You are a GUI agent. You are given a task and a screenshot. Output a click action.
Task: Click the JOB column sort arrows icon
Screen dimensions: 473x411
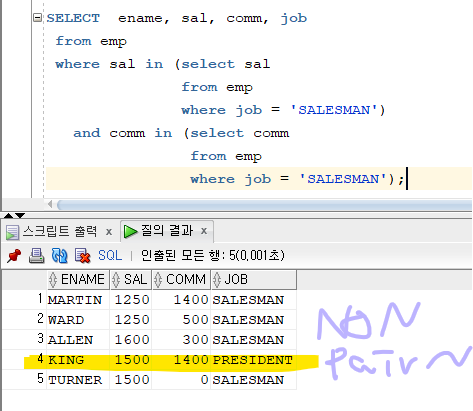[x=217, y=280]
